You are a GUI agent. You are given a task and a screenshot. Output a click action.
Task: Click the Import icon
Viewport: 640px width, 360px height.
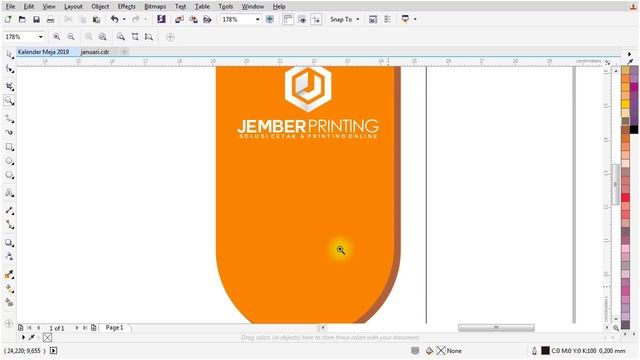click(x=179, y=19)
